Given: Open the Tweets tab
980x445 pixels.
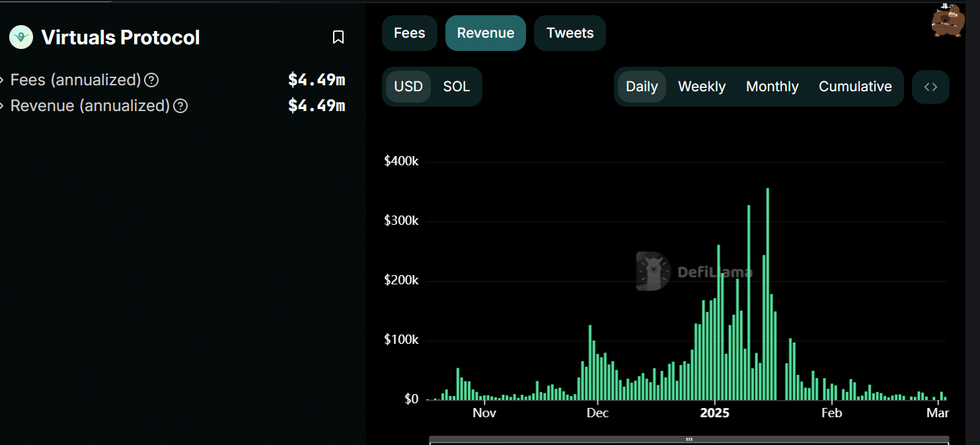Looking at the screenshot, I should coord(570,33).
